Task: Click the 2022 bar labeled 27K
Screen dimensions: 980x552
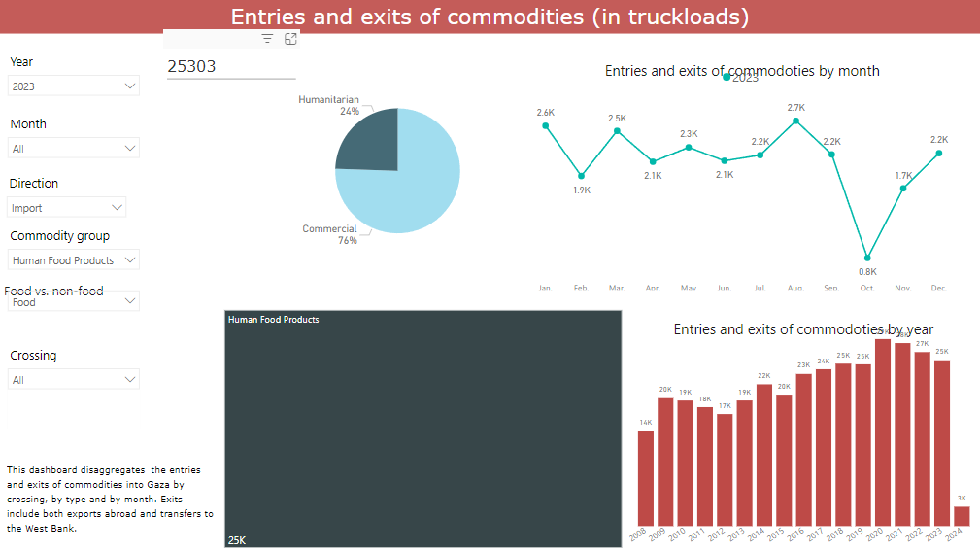Action: 923,439
